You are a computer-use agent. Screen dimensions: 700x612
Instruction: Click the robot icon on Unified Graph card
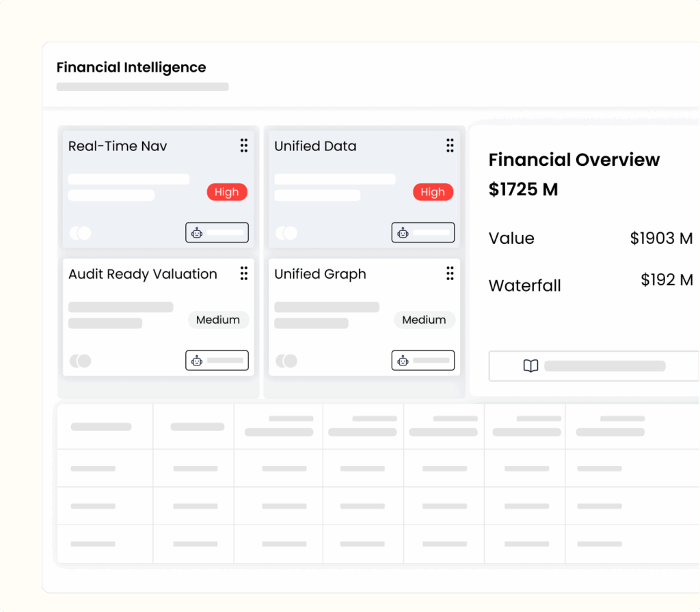tap(403, 361)
